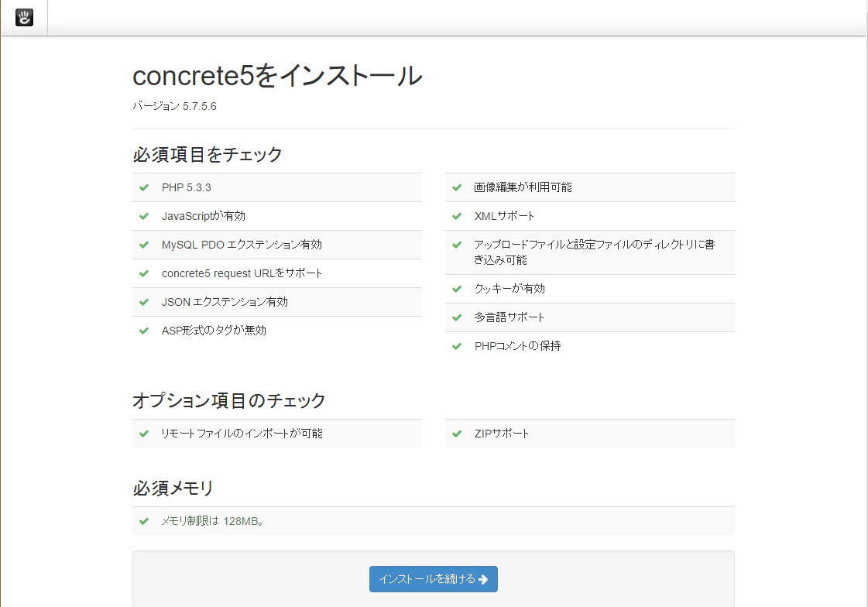Click the JSON エクステンション有効 text
868x607 pixels.
225,302
